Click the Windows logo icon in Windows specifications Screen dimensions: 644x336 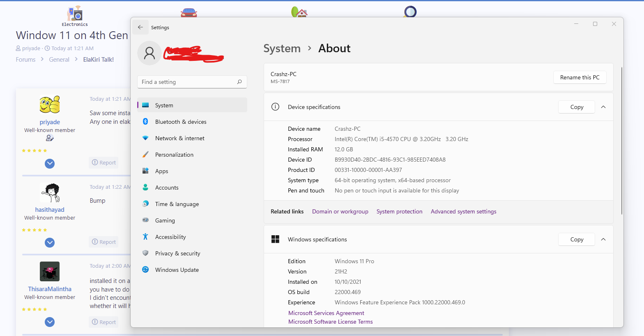275,239
